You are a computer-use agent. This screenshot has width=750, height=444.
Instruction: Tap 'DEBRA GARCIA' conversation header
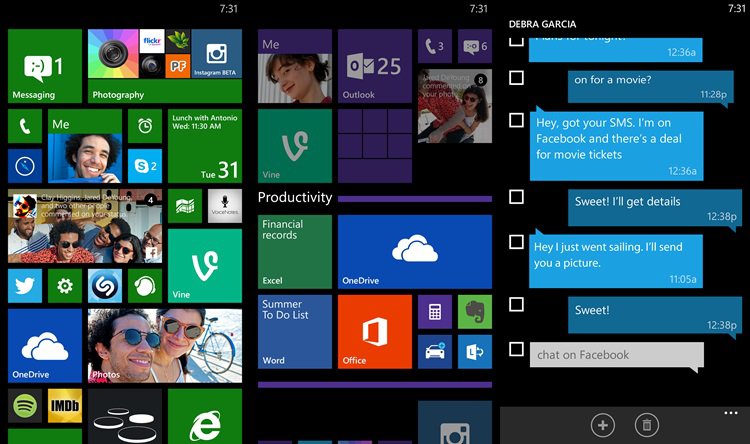coord(542,24)
